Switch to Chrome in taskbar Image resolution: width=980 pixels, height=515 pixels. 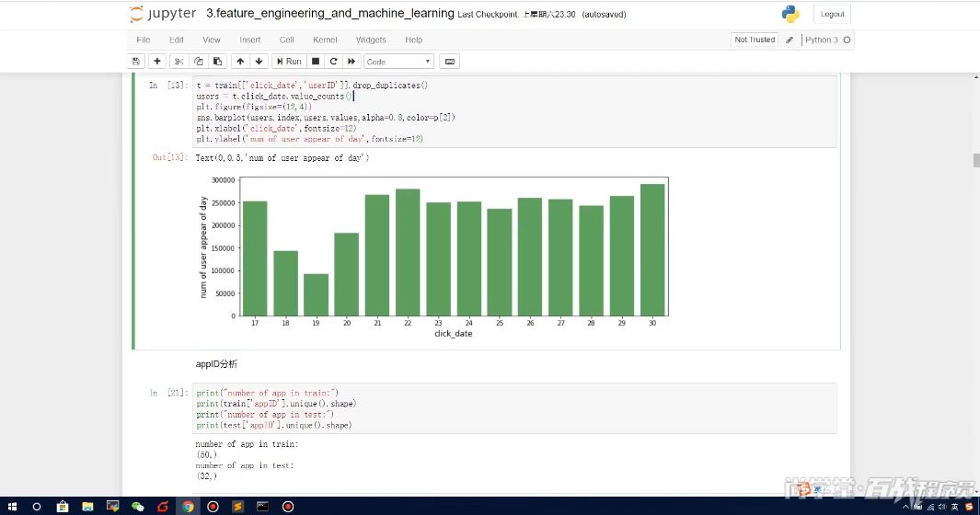coord(188,506)
